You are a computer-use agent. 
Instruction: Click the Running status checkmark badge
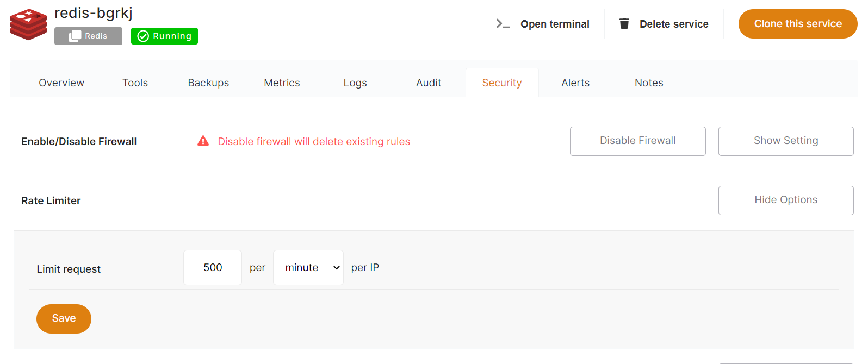click(x=164, y=36)
